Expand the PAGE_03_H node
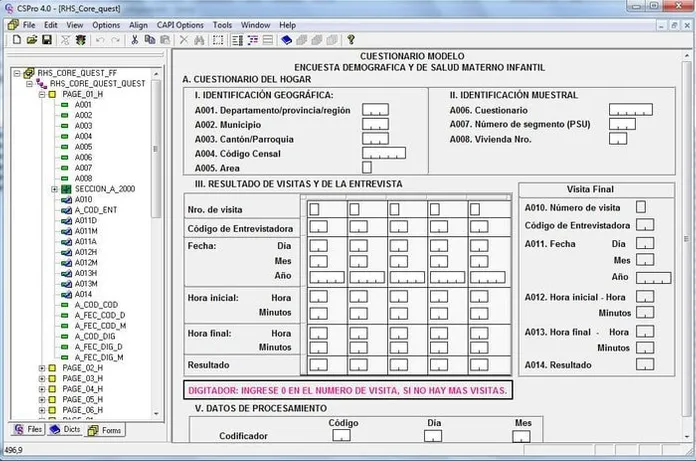This screenshot has width=696, height=461. tap(42, 378)
